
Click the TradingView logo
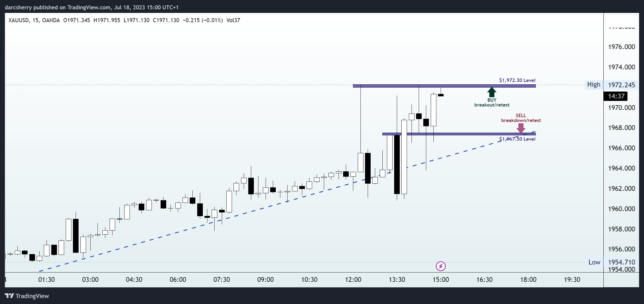pos(27,296)
